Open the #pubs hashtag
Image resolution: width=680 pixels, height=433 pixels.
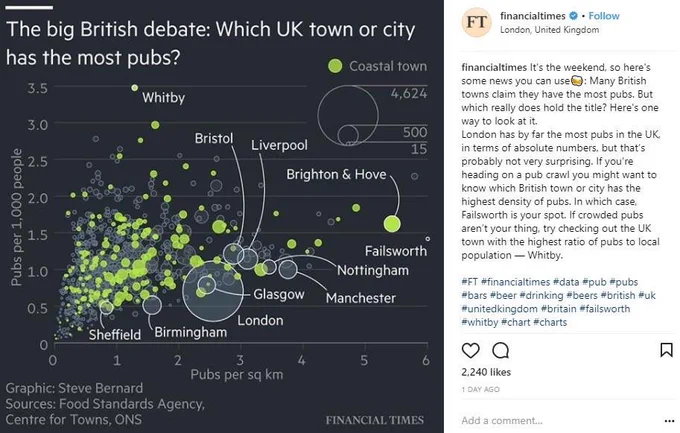pos(624,282)
